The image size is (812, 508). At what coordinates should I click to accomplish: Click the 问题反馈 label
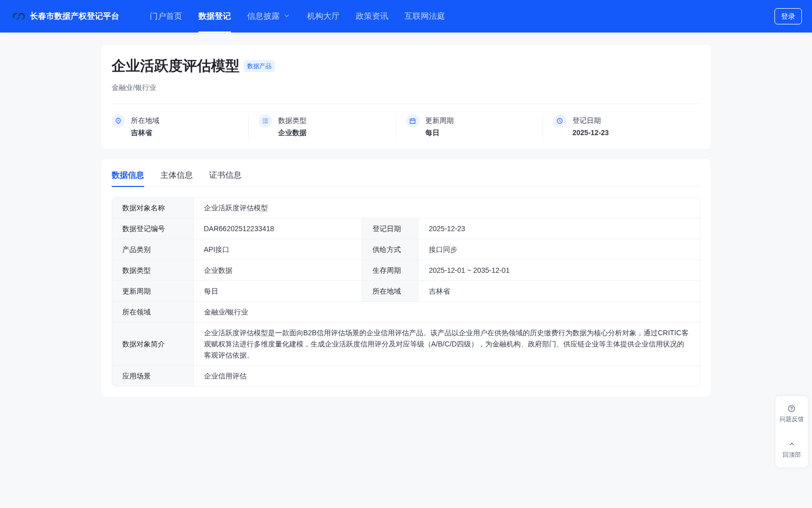[x=792, y=419]
